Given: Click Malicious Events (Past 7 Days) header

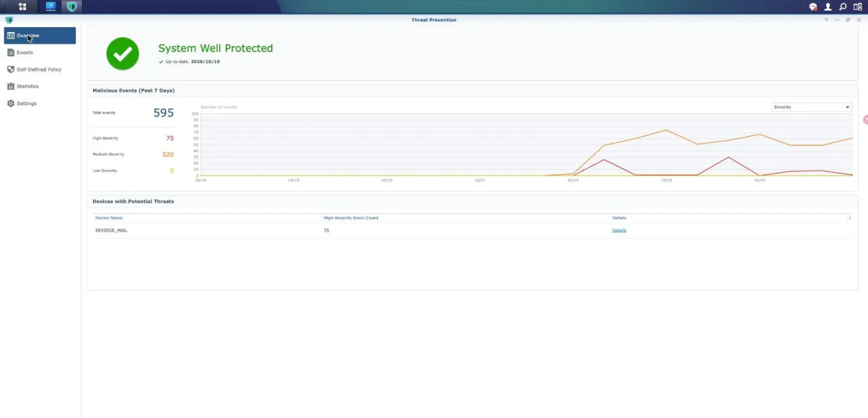Looking at the screenshot, I should point(133,90).
